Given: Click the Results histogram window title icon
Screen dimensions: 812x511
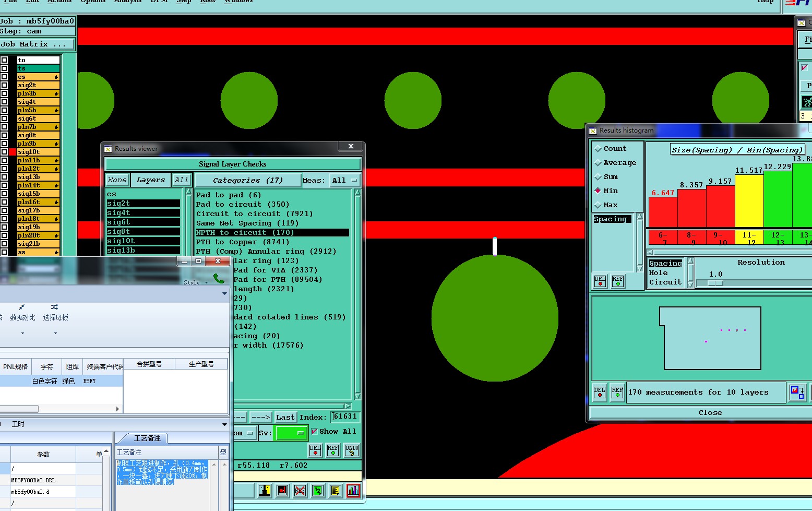Looking at the screenshot, I should coord(593,130).
